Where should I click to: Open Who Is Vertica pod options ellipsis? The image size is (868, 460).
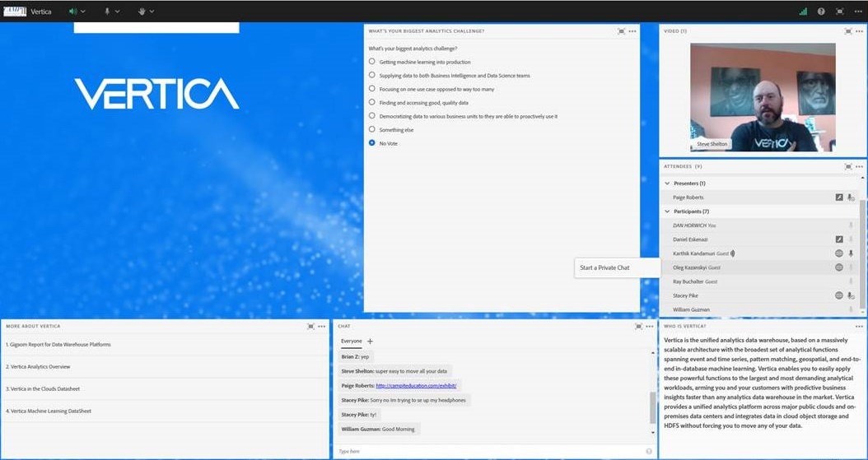click(859, 326)
